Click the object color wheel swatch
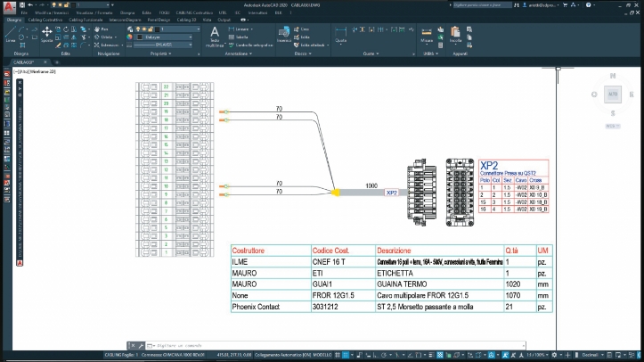 coord(130,37)
